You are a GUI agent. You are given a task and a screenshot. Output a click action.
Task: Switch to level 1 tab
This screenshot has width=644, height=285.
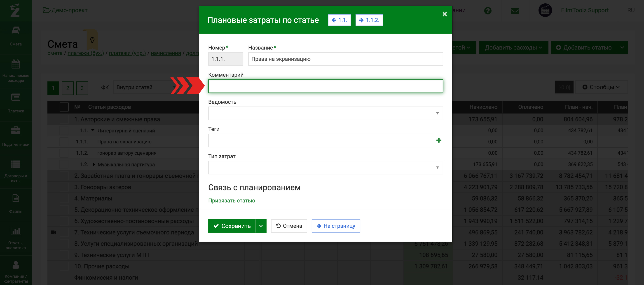[53, 88]
